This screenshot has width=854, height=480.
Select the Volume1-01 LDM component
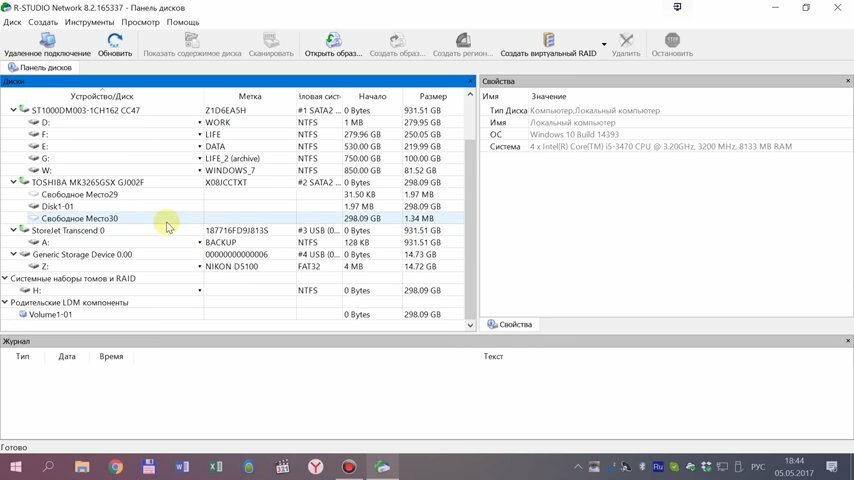click(x=233, y=314)
